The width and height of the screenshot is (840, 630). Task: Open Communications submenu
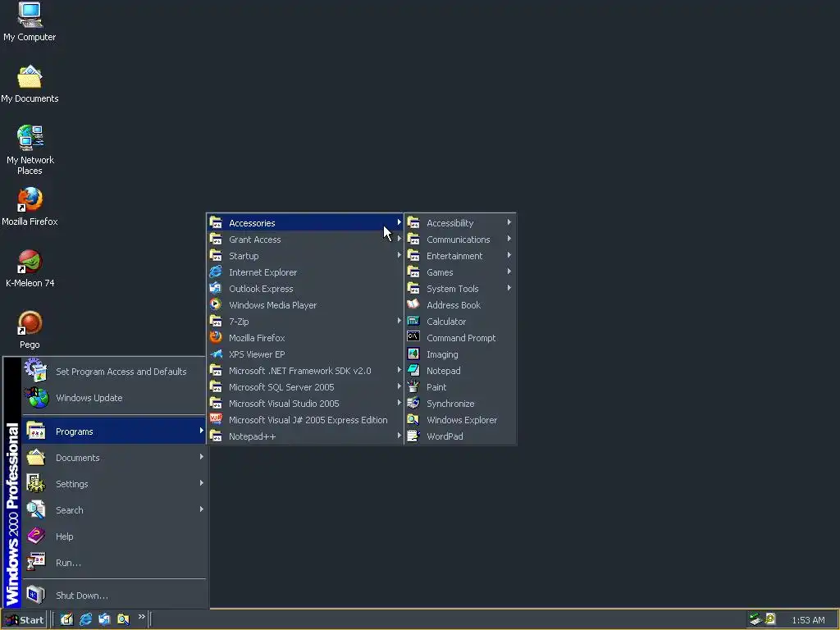[460, 239]
